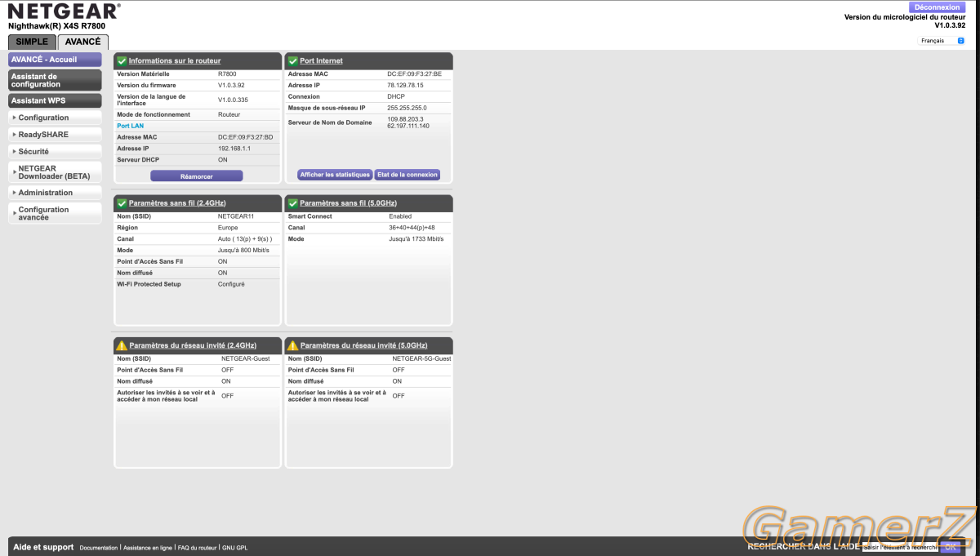
Task: Open Assistant WPS
Action: (x=55, y=100)
